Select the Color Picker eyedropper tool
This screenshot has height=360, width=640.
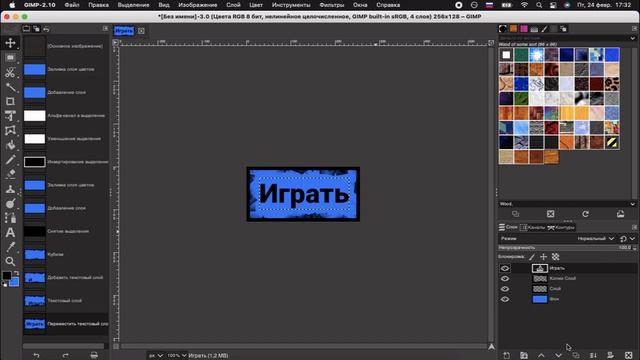click(10, 247)
